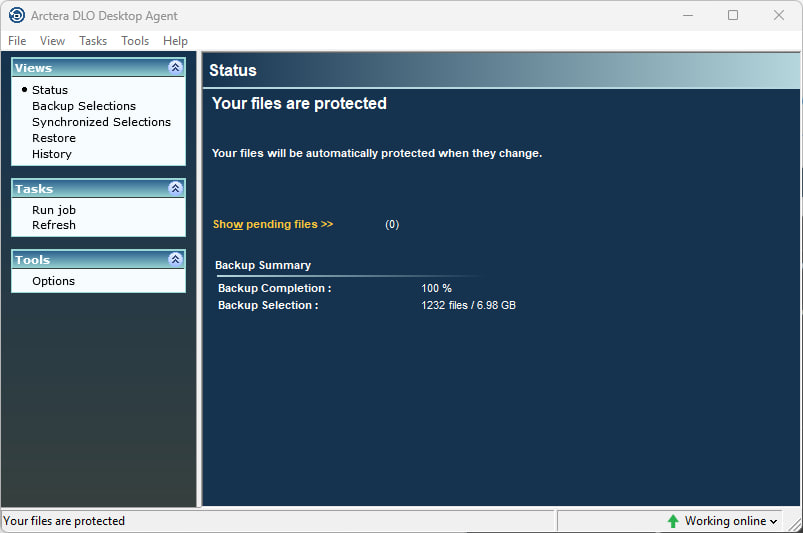Open Options in Tools panel

(54, 281)
